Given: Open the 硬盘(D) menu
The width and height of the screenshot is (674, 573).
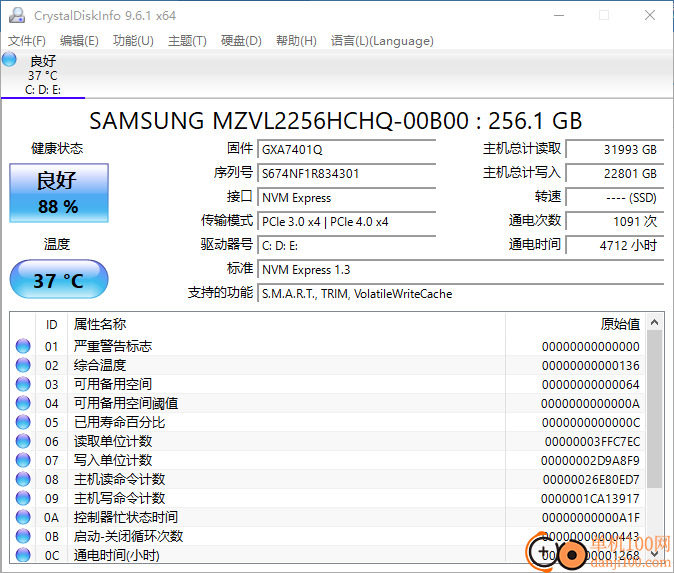Looking at the screenshot, I should click(x=241, y=41).
